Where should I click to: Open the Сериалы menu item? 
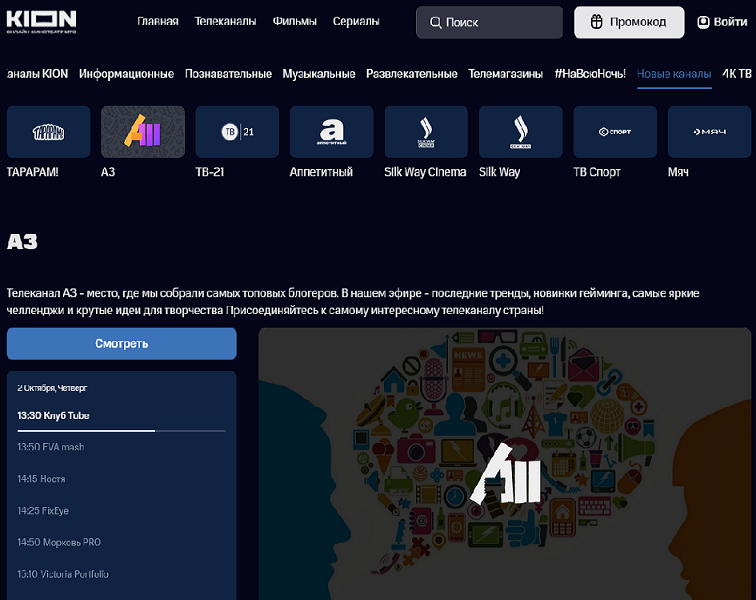355,22
